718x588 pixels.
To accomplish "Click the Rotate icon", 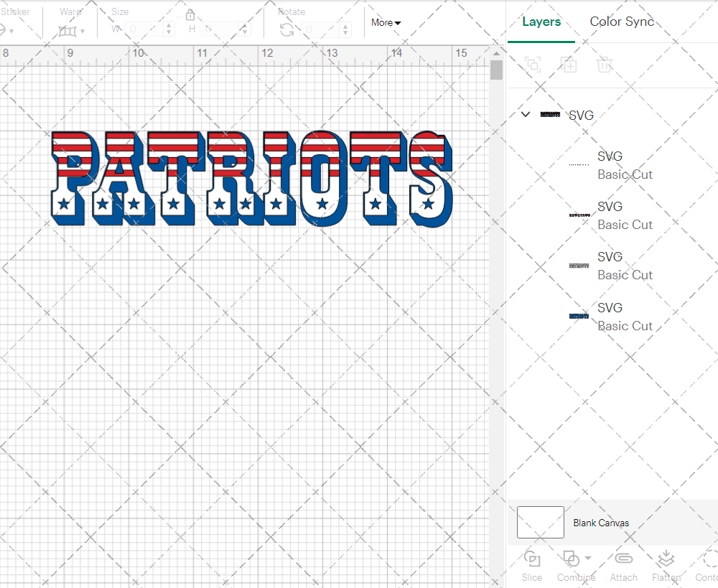I will point(286,30).
